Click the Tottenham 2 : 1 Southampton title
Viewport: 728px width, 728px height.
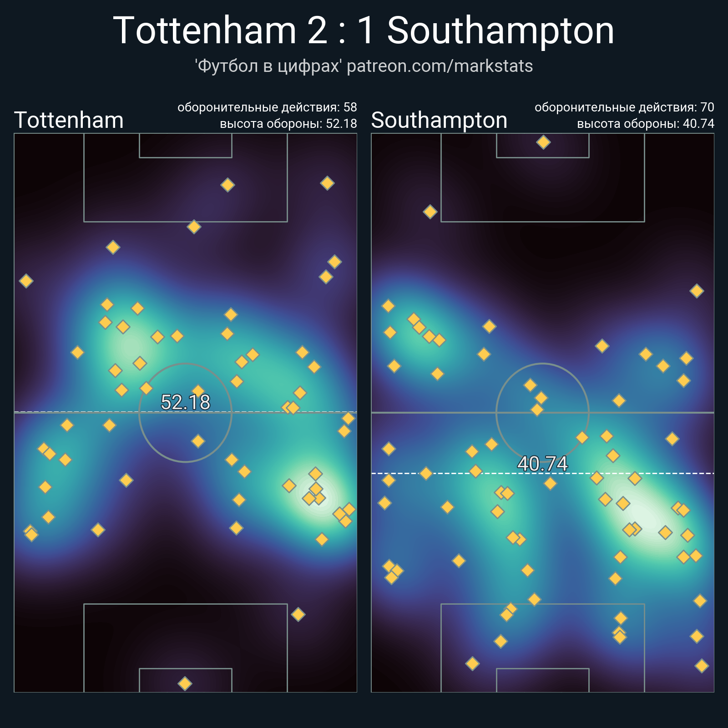[x=364, y=30]
